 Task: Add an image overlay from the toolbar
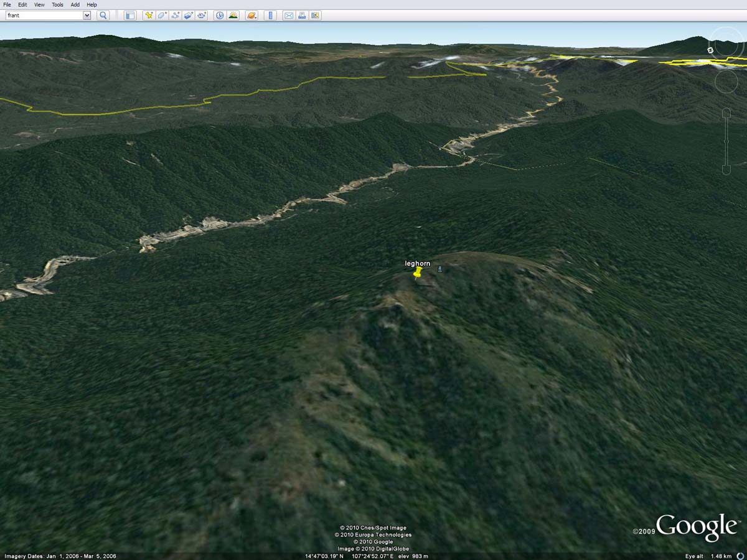click(188, 15)
